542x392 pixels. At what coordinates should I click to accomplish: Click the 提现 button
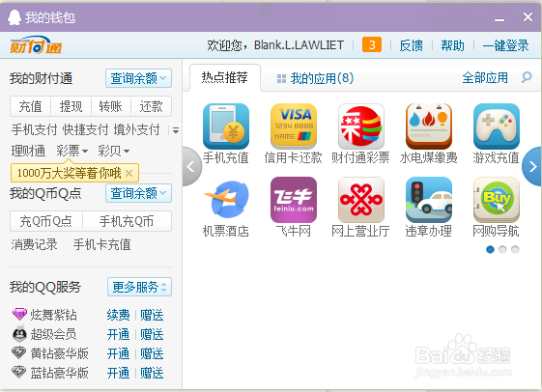pyautogui.click(x=71, y=106)
